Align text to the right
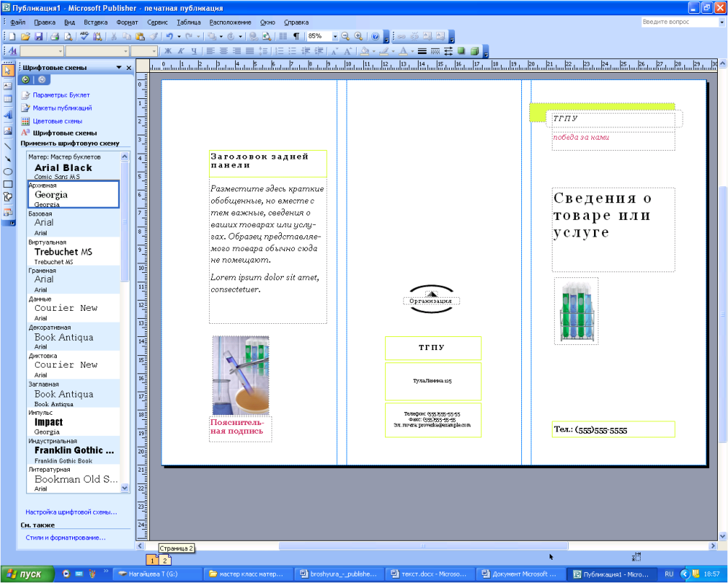The width and height of the screenshot is (728, 583). [x=237, y=51]
